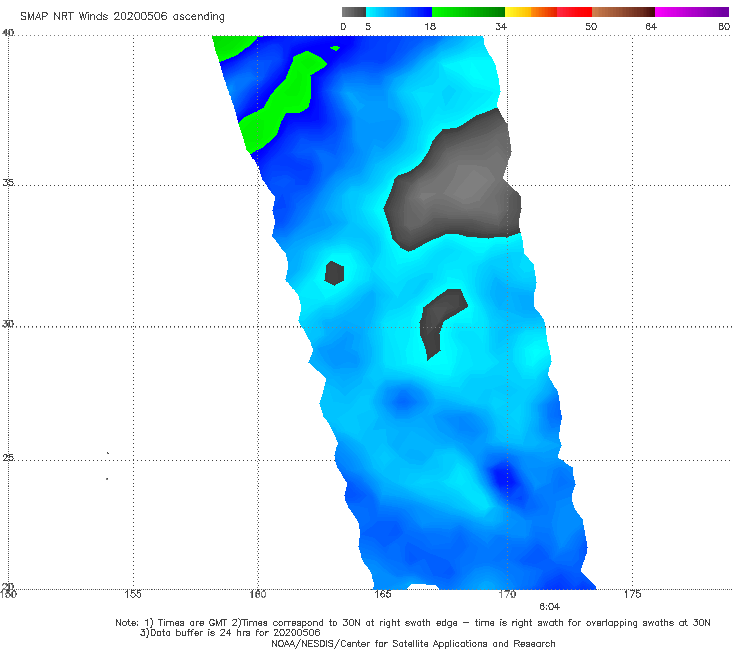Click the title 'SMAP NRT Winds 20200506 ascending'
Viewport: 740px width, 650px height.
coord(122,16)
